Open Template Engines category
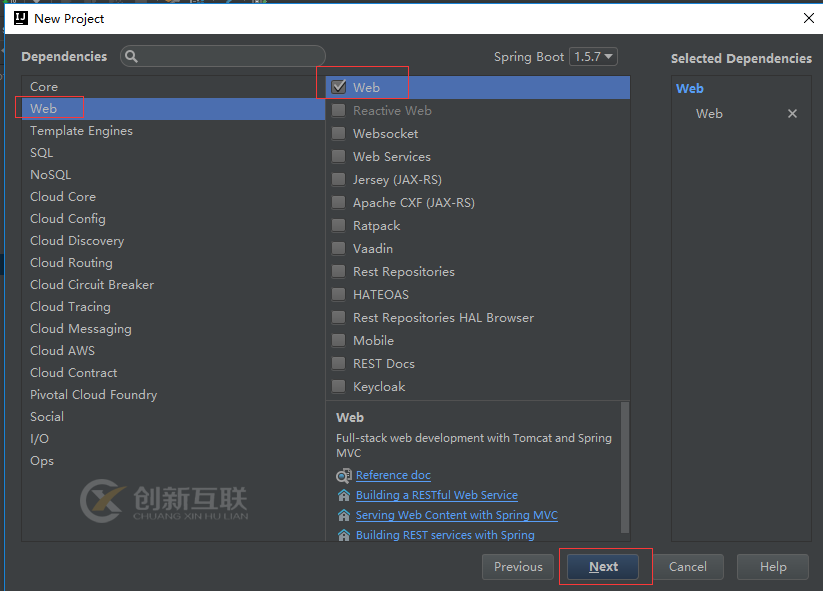The height and width of the screenshot is (591, 823). coord(173,131)
